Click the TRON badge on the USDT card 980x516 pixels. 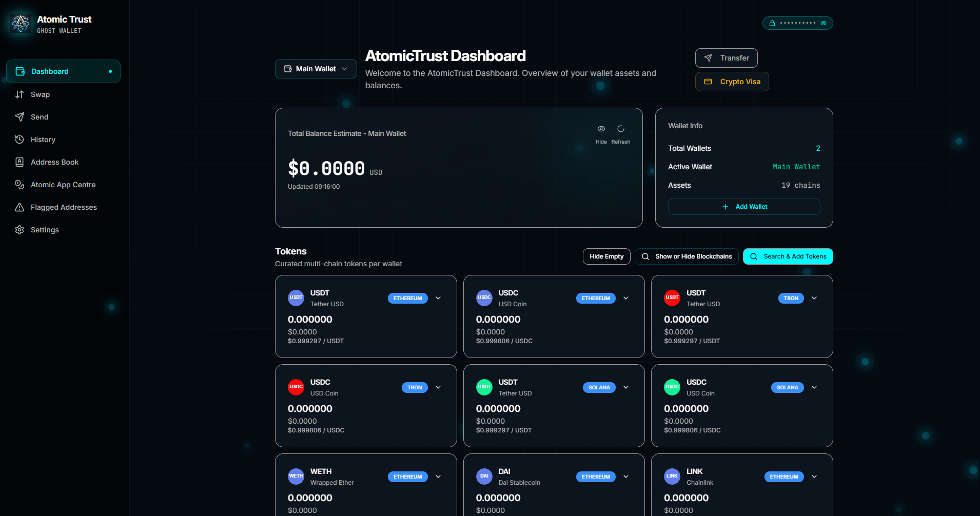pos(791,298)
